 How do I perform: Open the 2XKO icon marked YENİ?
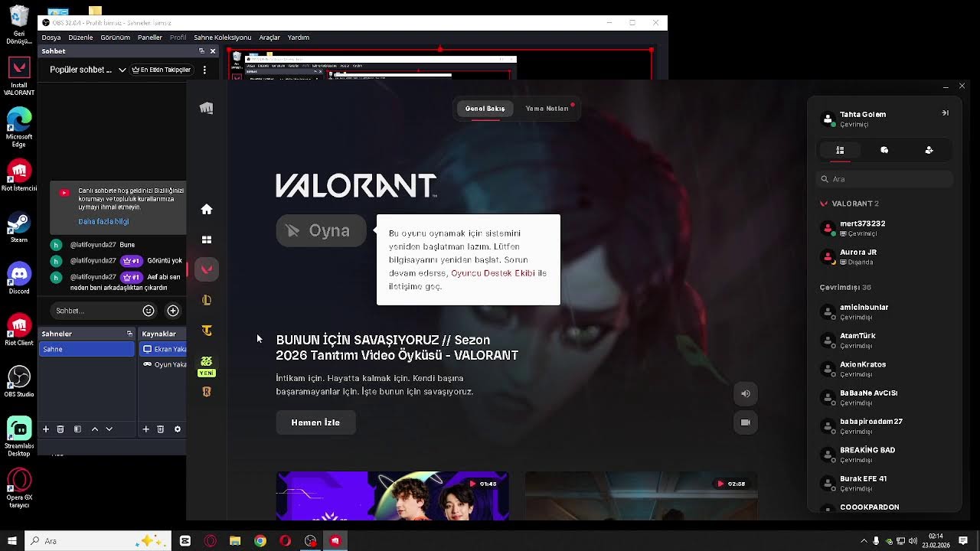[206, 366]
